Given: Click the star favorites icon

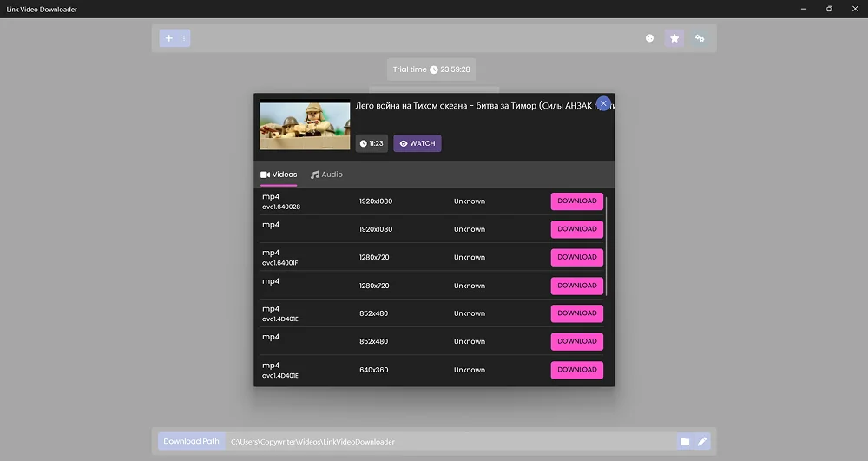Looking at the screenshot, I should click(674, 38).
